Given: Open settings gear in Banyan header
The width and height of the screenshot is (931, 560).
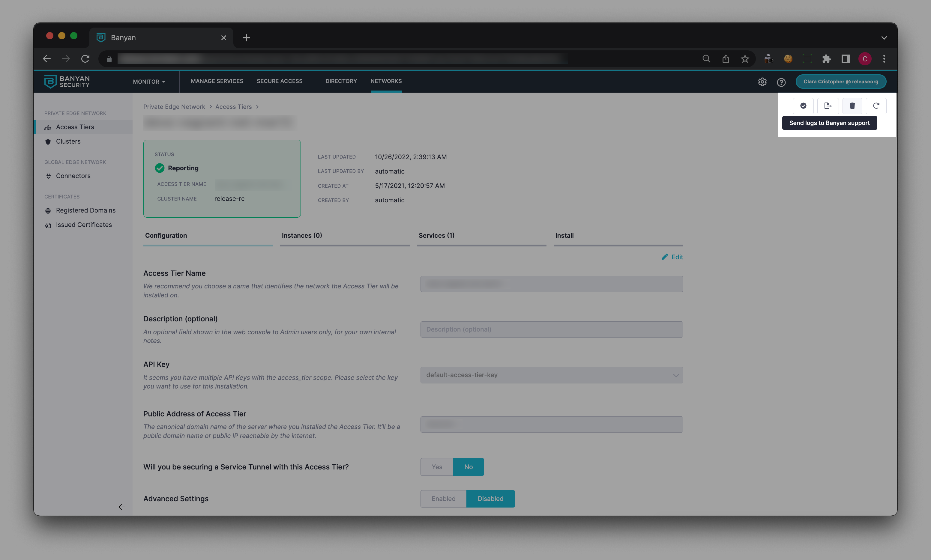Looking at the screenshot, I should (x=762, y=82).
